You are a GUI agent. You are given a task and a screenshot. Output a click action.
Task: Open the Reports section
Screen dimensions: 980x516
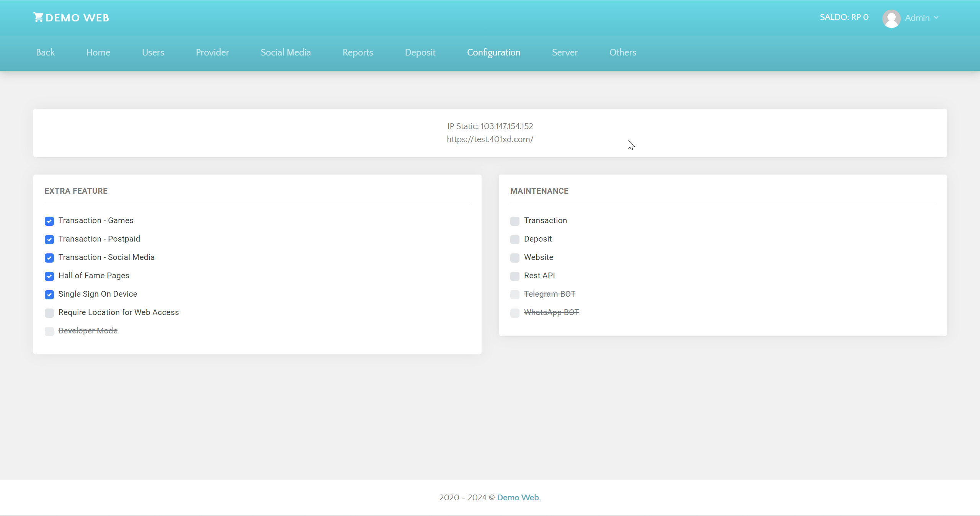(x=358, y=52)
